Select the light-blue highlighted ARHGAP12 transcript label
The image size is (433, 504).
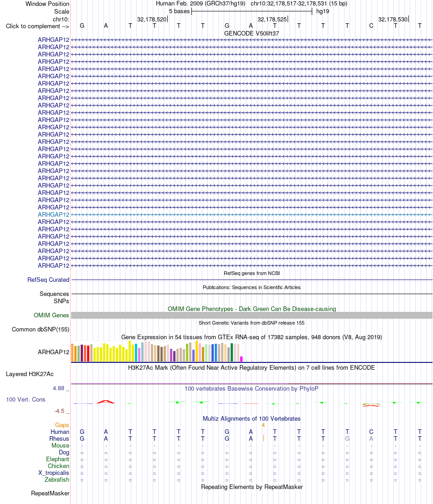point(53,214)
